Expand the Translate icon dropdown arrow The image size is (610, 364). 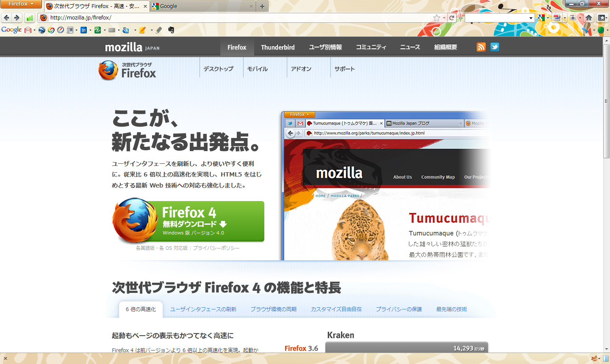point(135,30)
